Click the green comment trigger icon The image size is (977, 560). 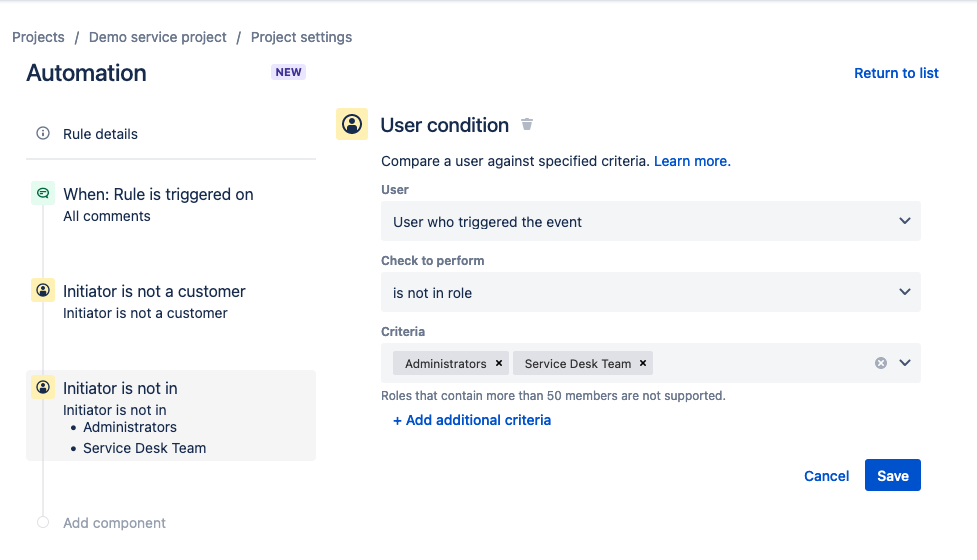[x=43, y=194]
